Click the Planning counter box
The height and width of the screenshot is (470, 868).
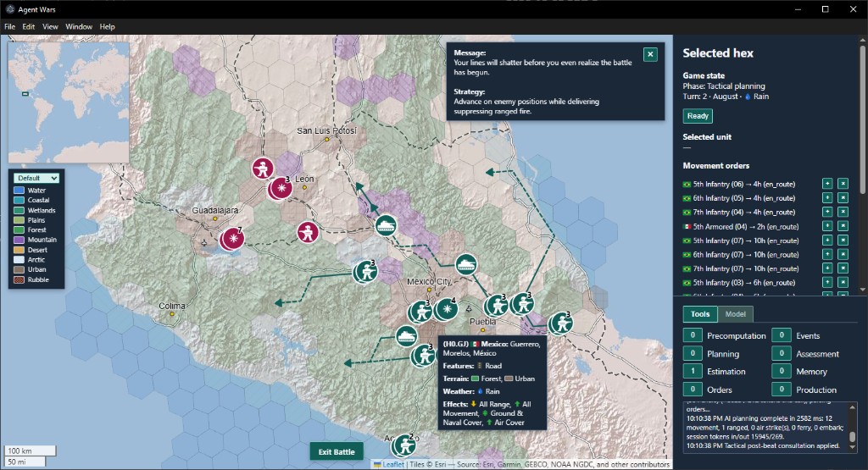coord(693,353)
